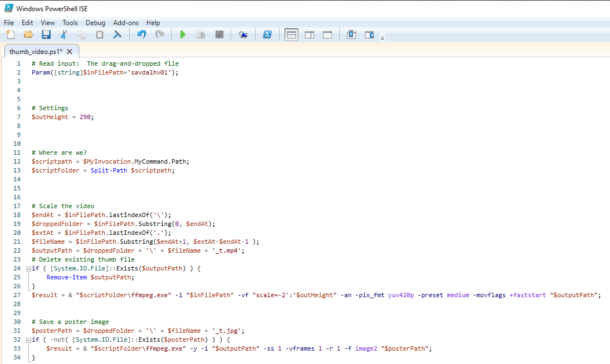Toggle Show Script Pane Top layout
The image size is (610, 364).
click(291, 35)
